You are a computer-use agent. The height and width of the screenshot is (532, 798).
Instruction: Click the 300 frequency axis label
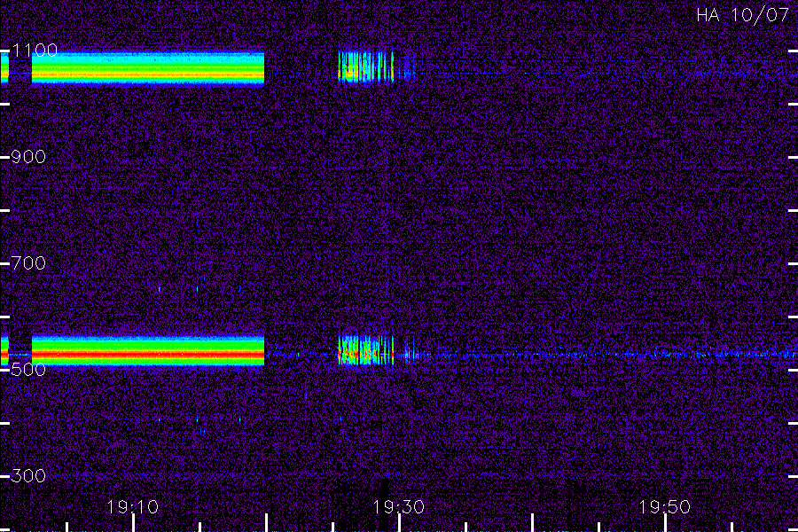coord(28,475)
